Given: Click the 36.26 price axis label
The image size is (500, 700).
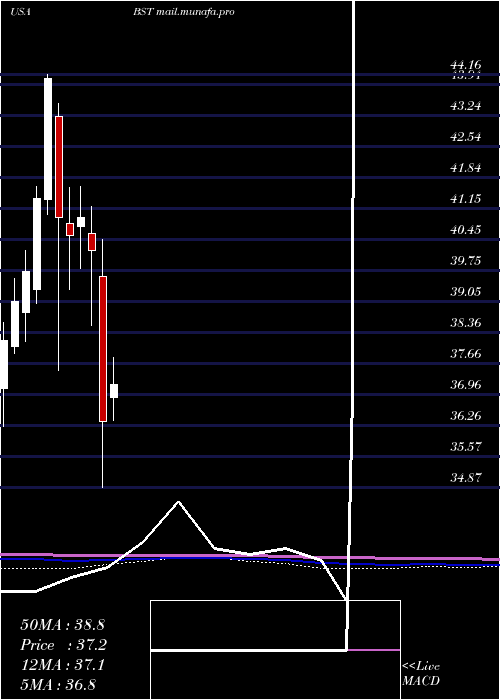Looking at the screenshot, I should tap(466, 417).
